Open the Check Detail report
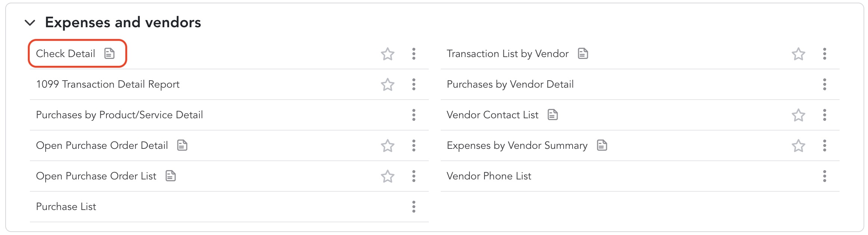The width and height of the screenshot is (868, 235). (66, 54)
